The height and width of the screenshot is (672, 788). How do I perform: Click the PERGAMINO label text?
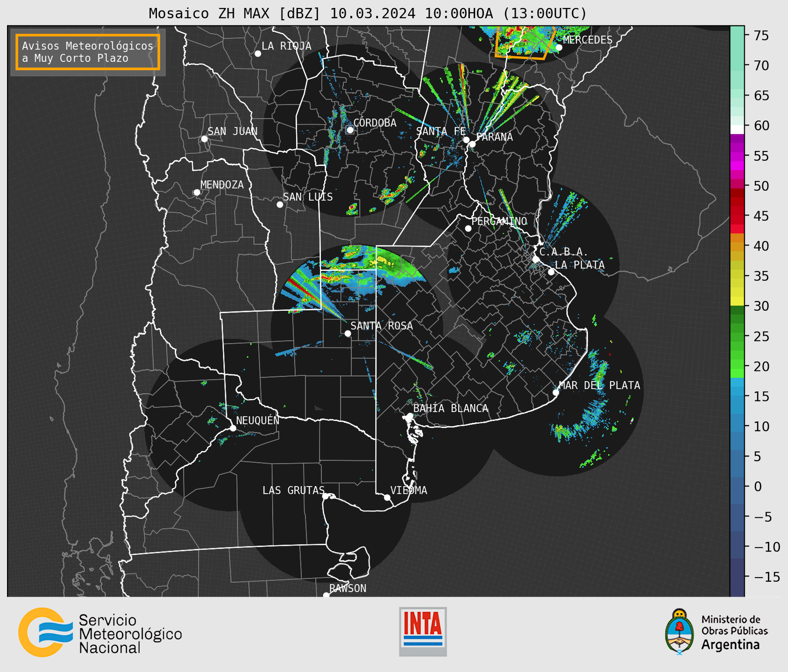click(499, 221)
